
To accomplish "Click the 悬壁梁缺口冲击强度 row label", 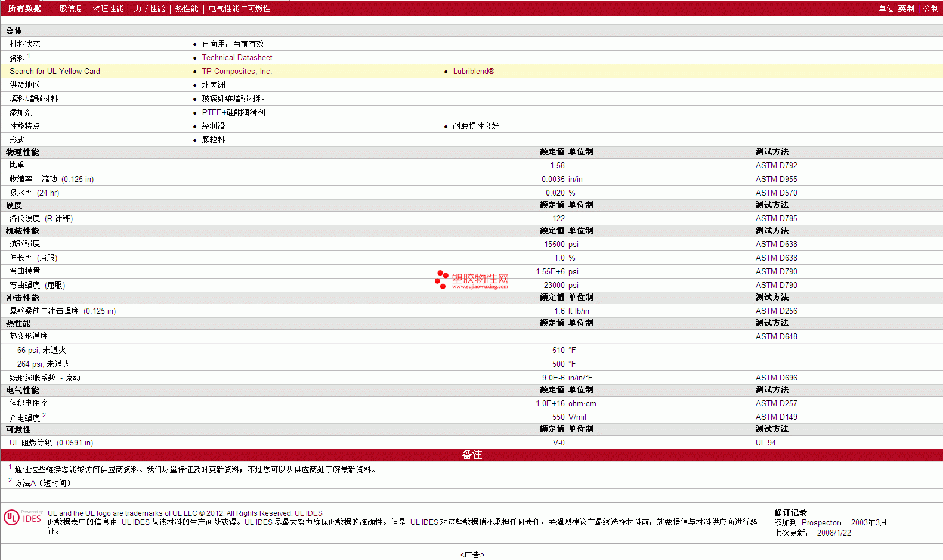I will [63, 311].
